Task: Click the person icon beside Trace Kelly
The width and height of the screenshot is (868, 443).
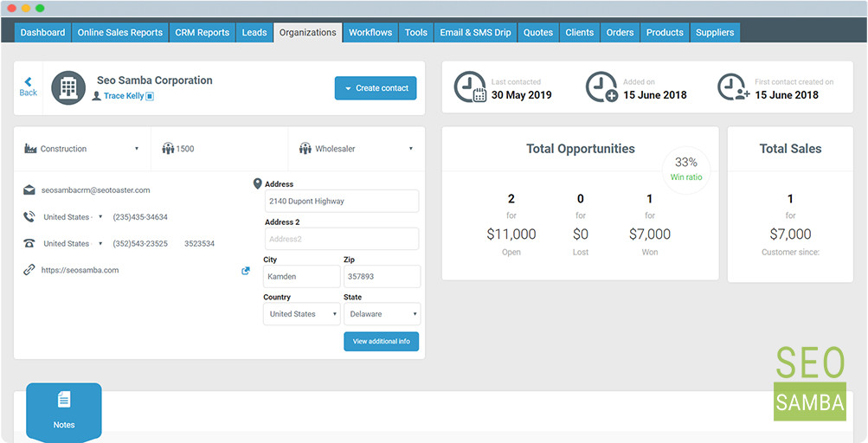Action: point(97,96)
